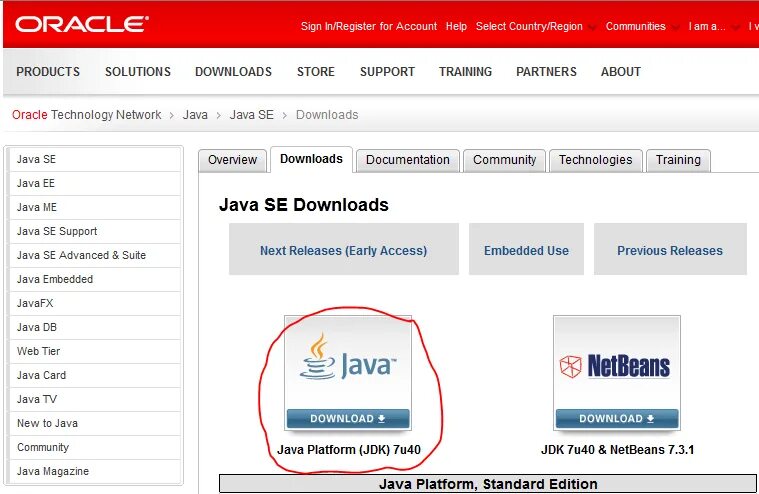Switch to the Overview tab
The height and width of the screenshot is (494, 759).
[232, 160]
